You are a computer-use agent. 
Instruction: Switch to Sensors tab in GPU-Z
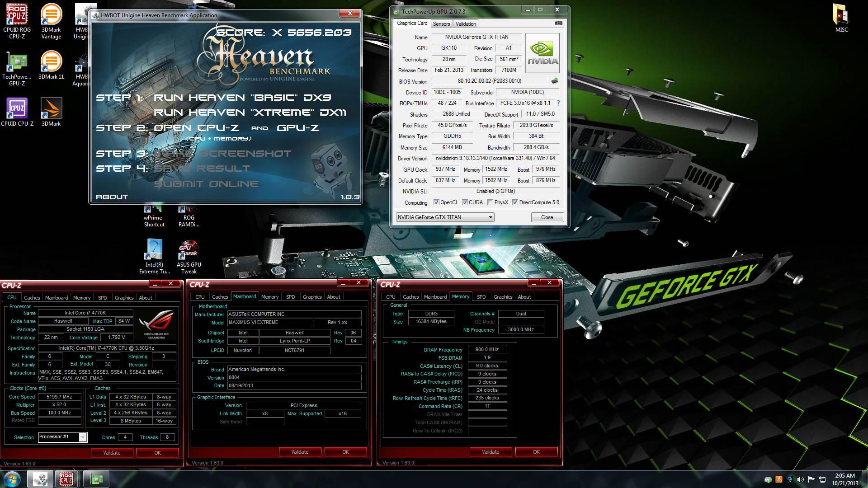(x=441, y=24)
